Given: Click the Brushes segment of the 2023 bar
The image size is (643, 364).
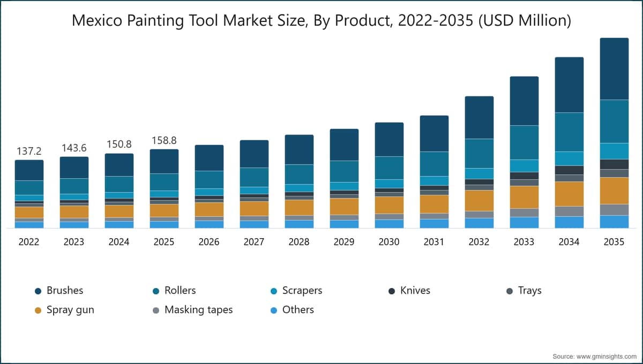Looking at the screenshot, I should tap(74, 168).
